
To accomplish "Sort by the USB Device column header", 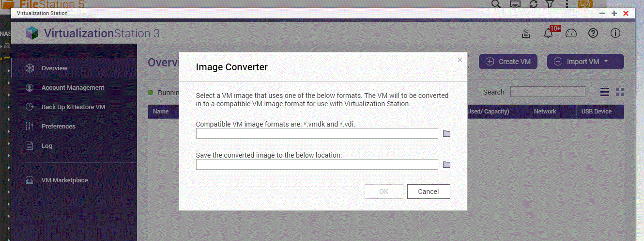I will [x=597, y=112].
